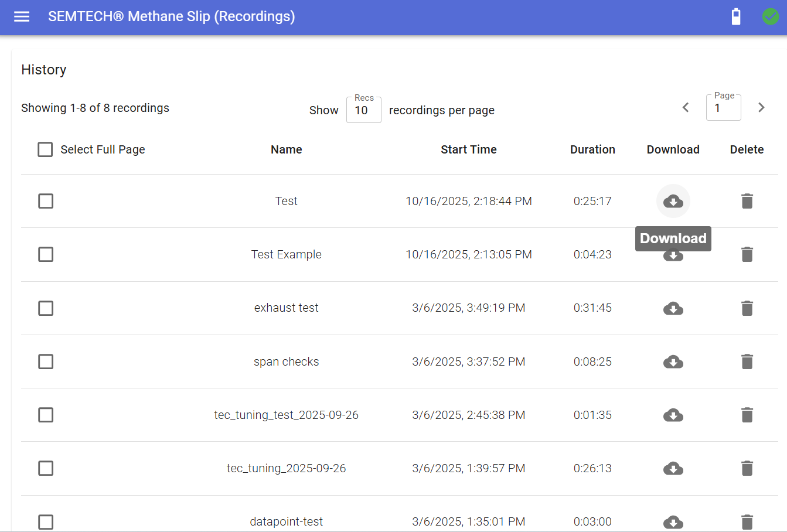787x532 pixels.
Task: Delete the tec_tuning_2025-09-26 recording
Action: click(747, 468)
